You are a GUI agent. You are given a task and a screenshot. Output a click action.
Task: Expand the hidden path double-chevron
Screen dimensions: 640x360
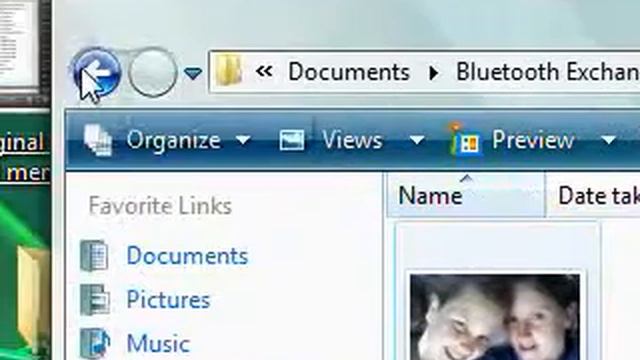pos(264,71)
